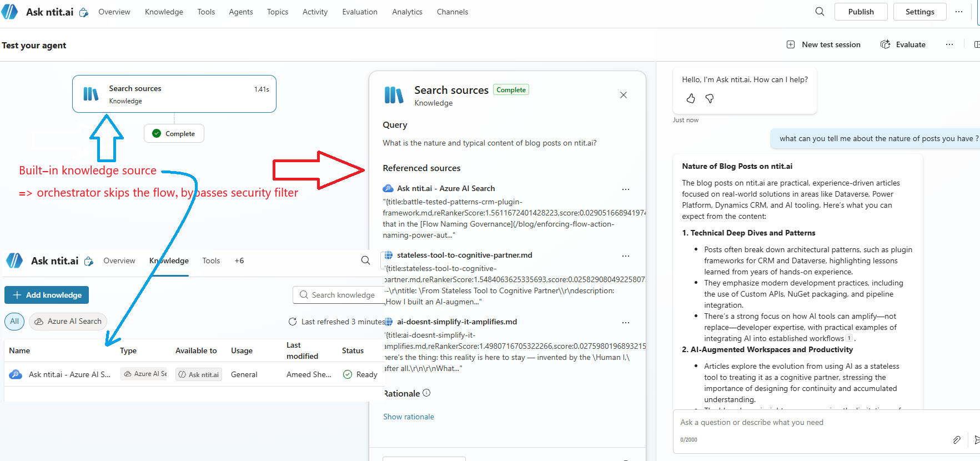980x461 pixels.
Task: Open the Overview tab
Action: point(114,12)
